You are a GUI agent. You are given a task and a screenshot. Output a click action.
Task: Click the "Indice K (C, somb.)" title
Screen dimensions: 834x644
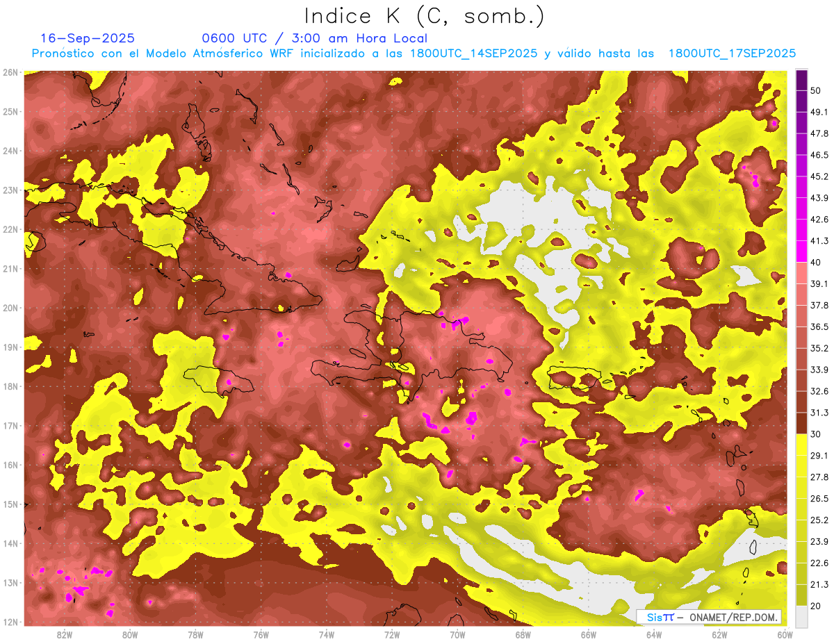tap(424, 15)
